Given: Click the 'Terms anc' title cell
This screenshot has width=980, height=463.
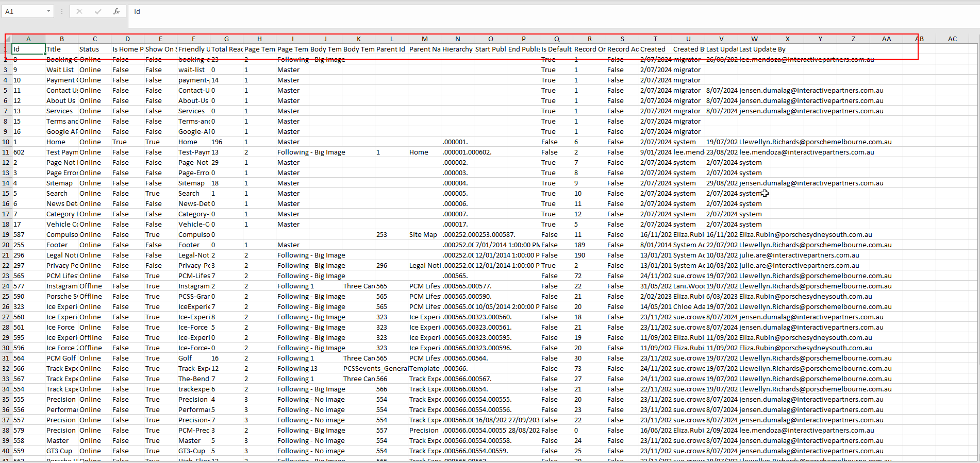Looking at the screenshot, I should pos(61,121).
